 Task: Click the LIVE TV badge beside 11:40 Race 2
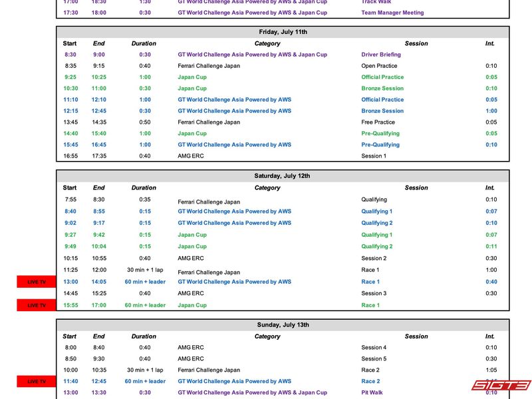[37, 381]
